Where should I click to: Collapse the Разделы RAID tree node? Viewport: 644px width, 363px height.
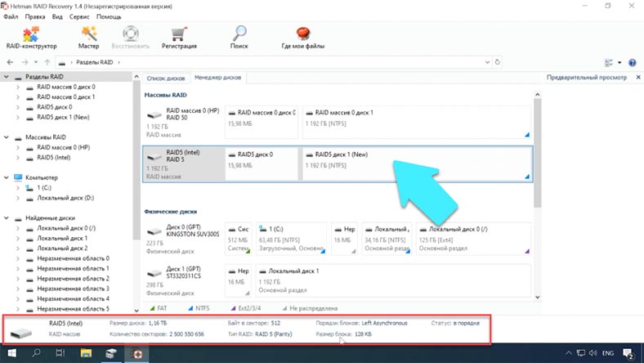coord(7,77)
